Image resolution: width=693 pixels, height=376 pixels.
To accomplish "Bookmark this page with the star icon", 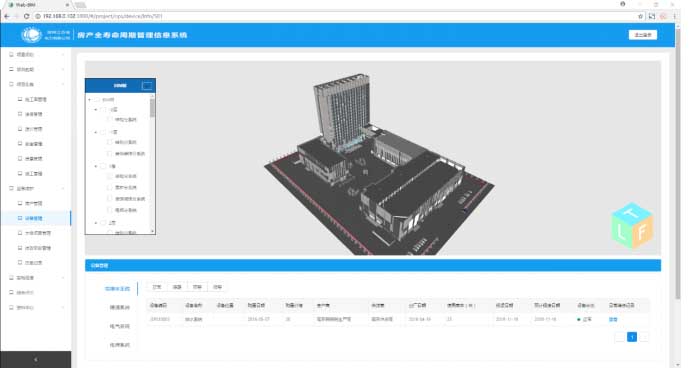I will pos(640,16).
